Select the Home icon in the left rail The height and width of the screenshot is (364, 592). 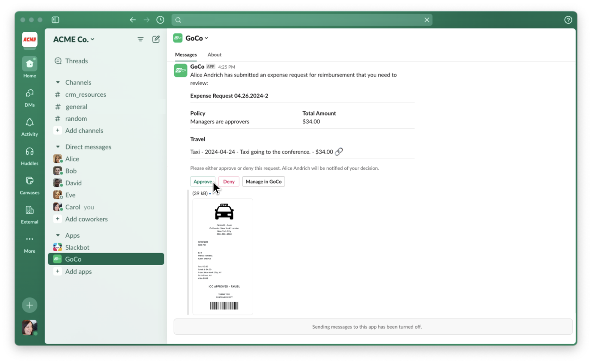click(x=29, y=64)
